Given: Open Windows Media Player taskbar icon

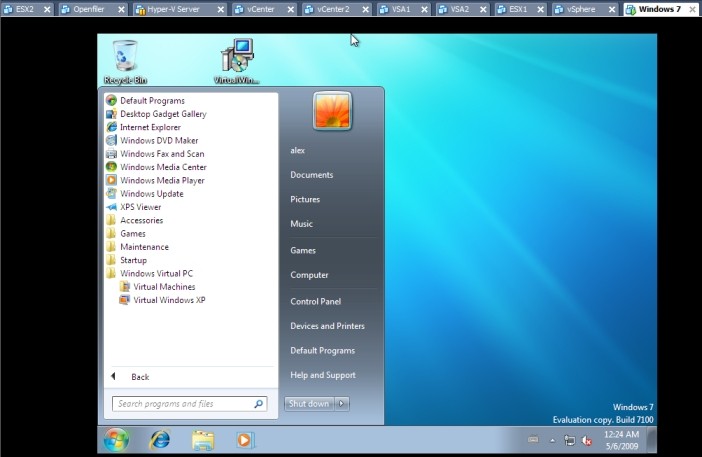Looking at the screenshot, I should pos(245,439).
